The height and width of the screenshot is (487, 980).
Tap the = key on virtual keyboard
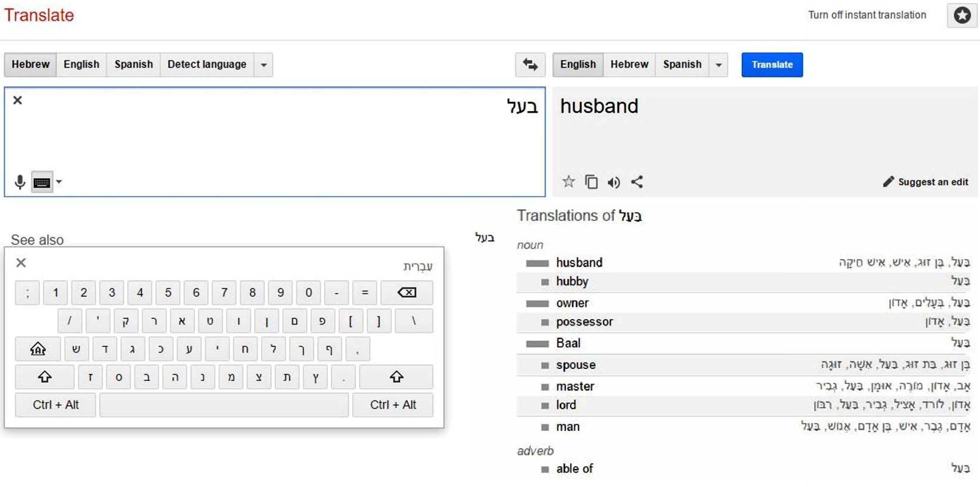[x=364, y=292]
